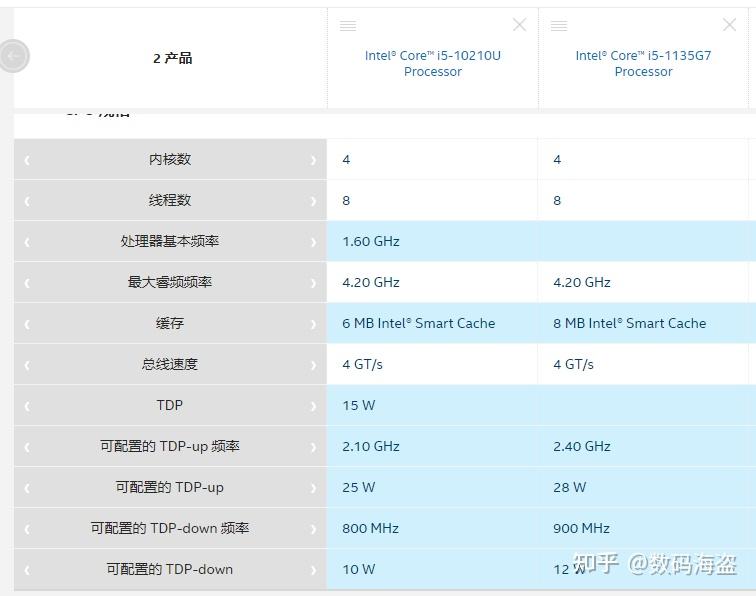Click right chevron in 处理器基本频率 row
Viewport: 756px width, 596px height.
pyautogui.click(x=313, y=242)
